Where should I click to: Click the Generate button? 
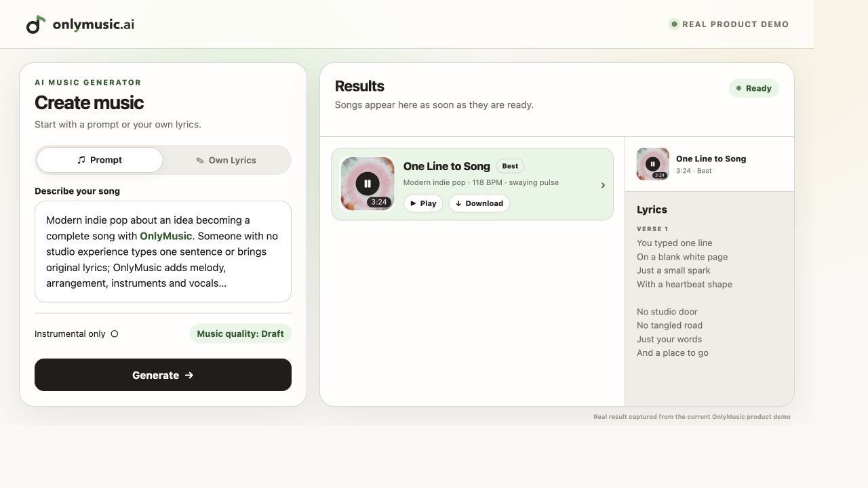coord(163,375)
